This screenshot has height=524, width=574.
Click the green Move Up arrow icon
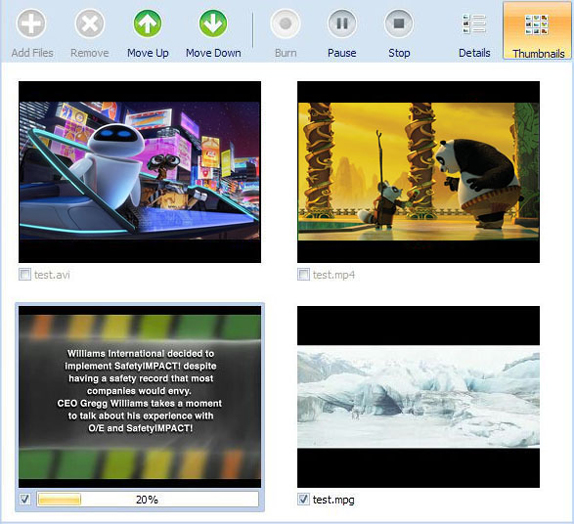[148, 24]
